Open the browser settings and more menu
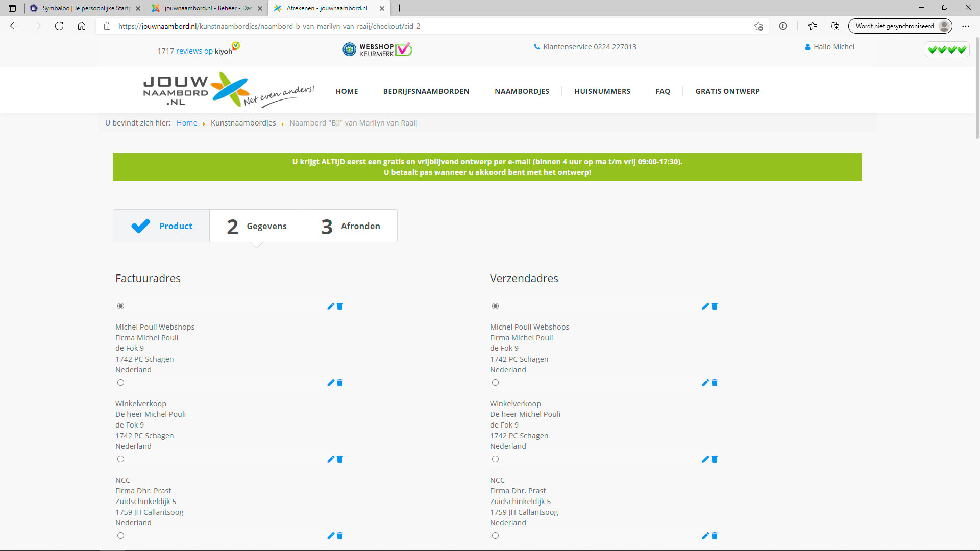The width and height of the screenshot is (980, 551). 966,26
